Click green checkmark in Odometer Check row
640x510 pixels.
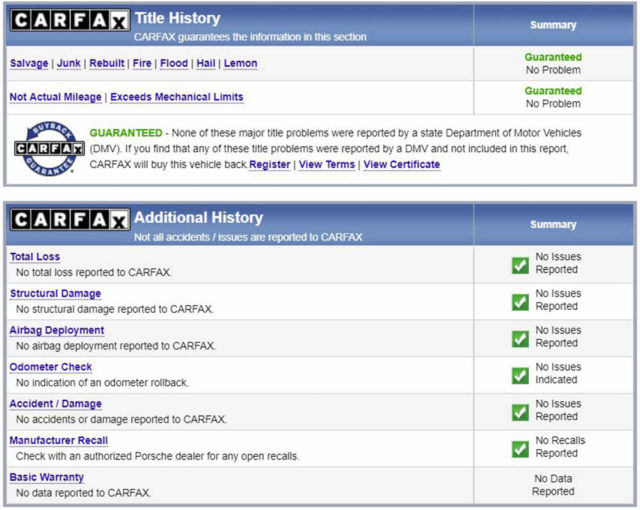tap(520, 376)
